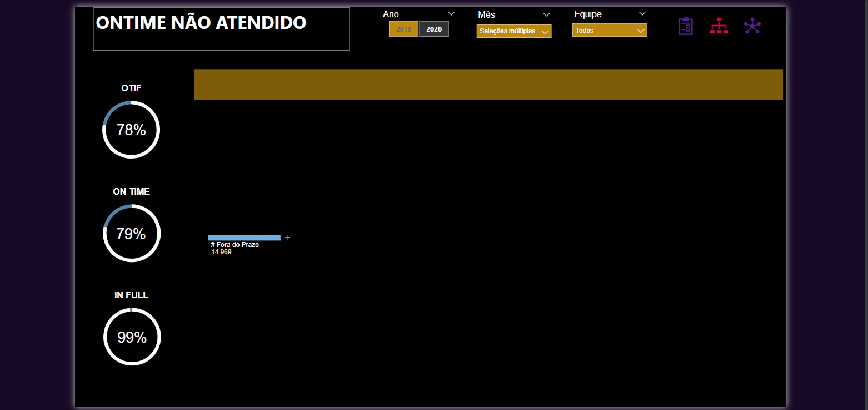868x410 pixels.
Task: Click the OTIF 78% donut gauge
Action: click(131, 130)
